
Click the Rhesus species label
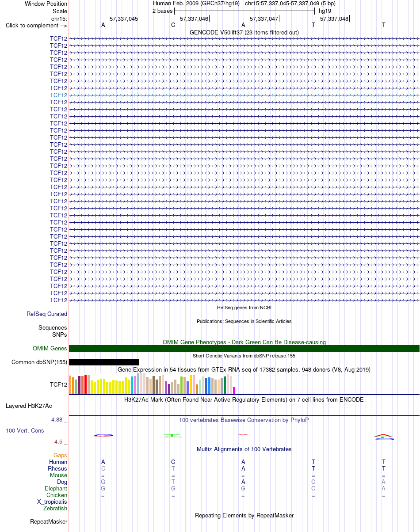[x=57, y=468]
